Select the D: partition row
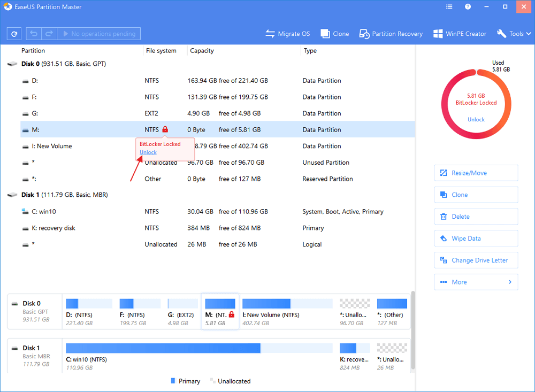This screenshot has width=535, height=392. (x=218, y=81)
